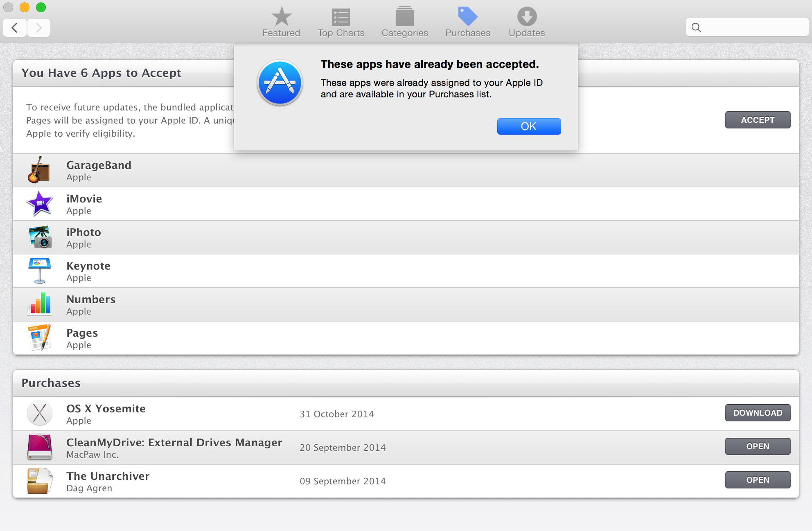The width and height of the screenshot is (812, 531).
Task: Click the Pages document icon
Action: pyautogui.click(x=39, y=338)
